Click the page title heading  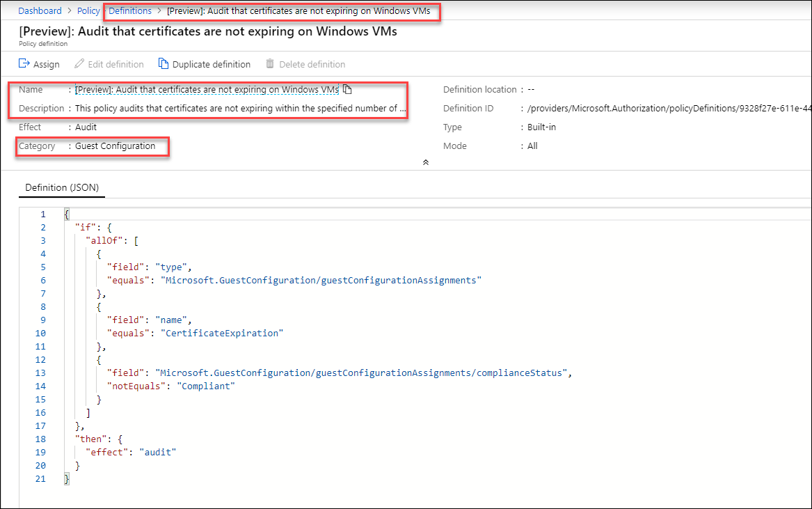[x=208, y=31]
